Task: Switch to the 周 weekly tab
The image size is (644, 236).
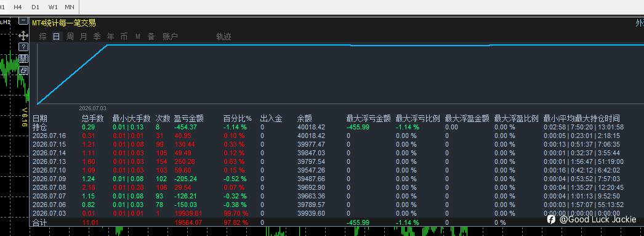Action: point(70,36)
